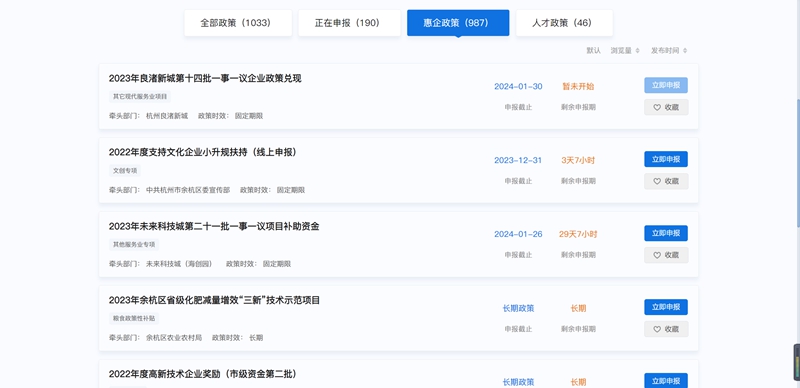
Task: Open 2022年度高新技术企业奖励（市级资金第二批）policy
Action: pyautogui.click(x=203, y=374)
